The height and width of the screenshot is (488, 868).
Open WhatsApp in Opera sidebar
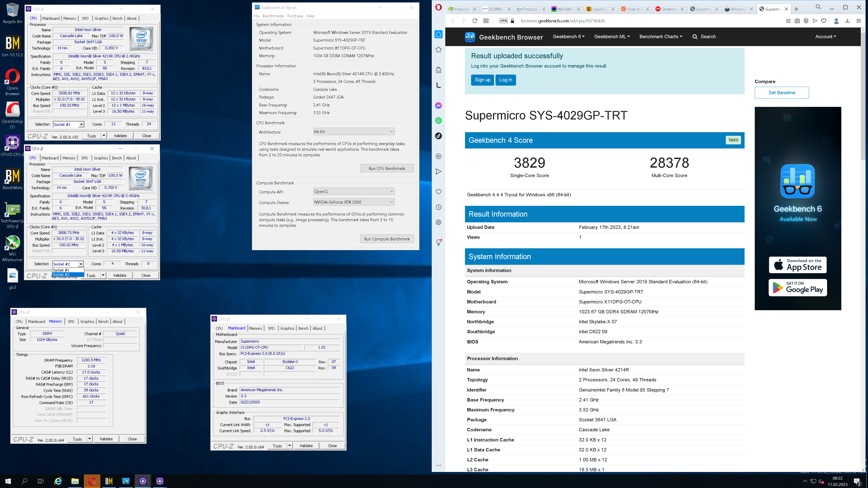(438, 121)
